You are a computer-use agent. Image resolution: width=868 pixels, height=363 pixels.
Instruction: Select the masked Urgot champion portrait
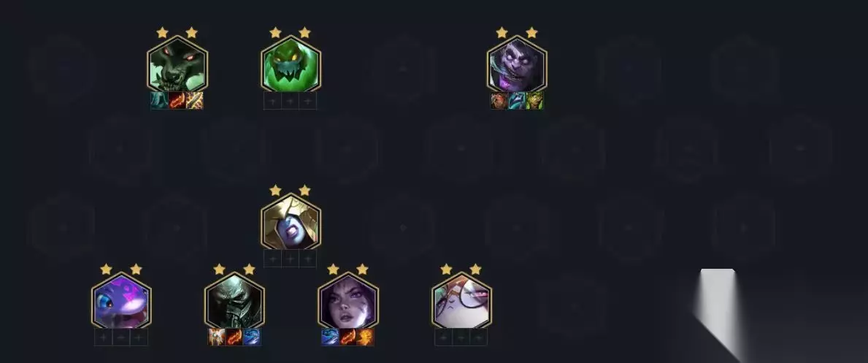pos(234,300)
